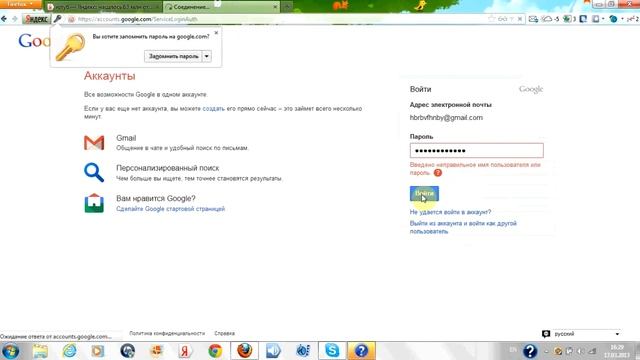Click the Персонализированный поиск heading
640x360 pixels.
coord(167,168)
